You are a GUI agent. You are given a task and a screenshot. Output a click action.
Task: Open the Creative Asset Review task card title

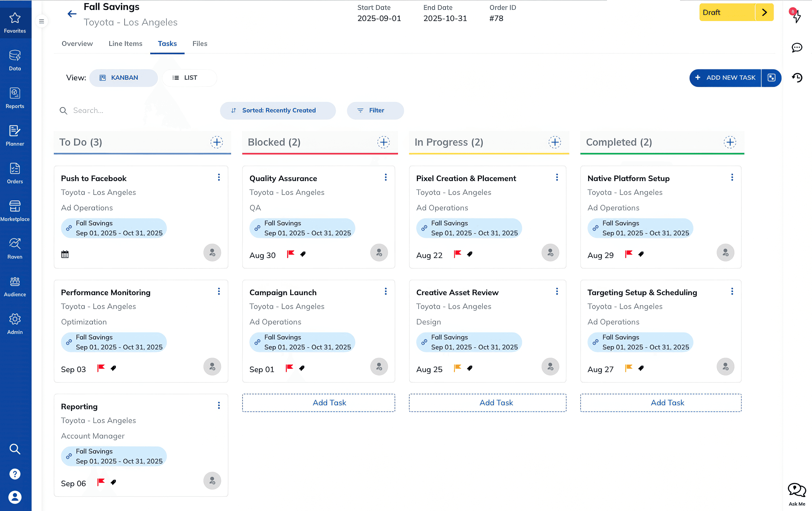(457, 292)
